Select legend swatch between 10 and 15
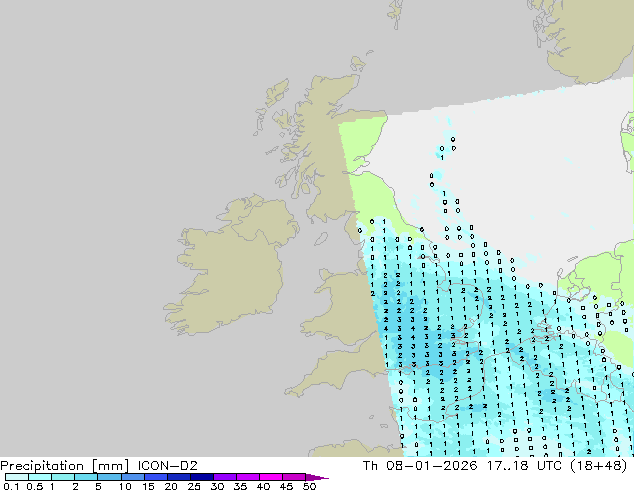Viewport: 634px width, 490px height. 132,477
